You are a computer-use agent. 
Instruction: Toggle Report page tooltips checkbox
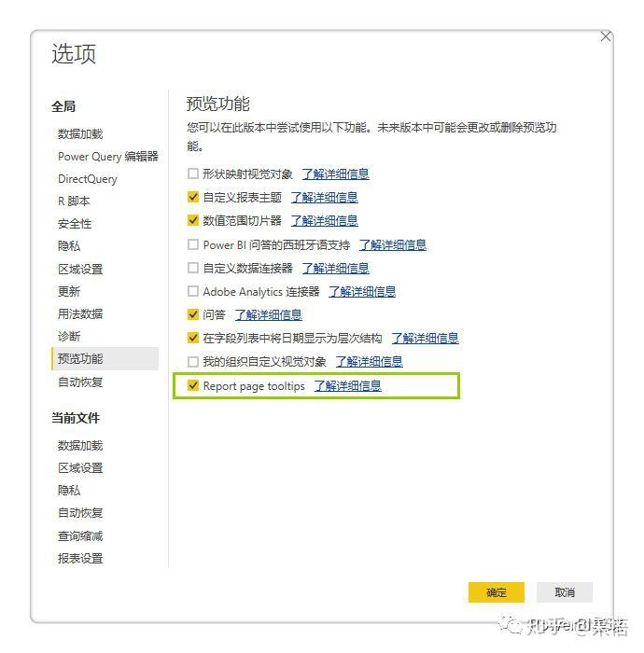coord(193,385)
